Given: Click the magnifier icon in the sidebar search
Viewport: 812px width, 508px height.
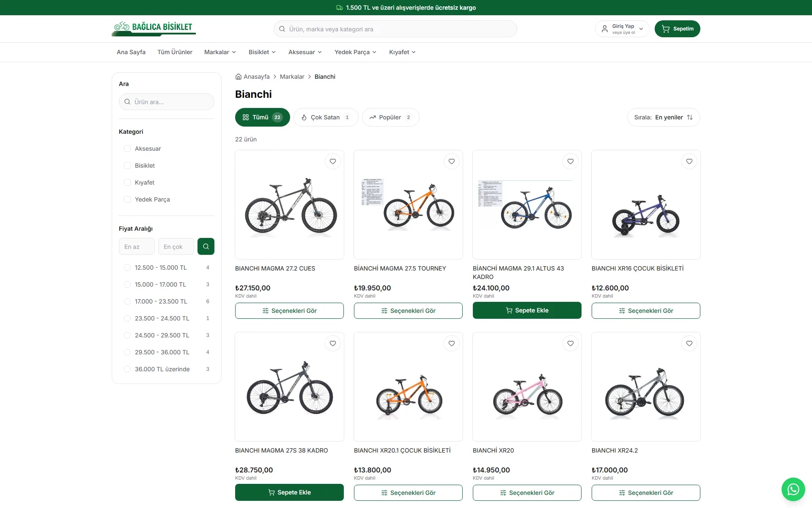Looking at the screenshot, I should 127,102.
